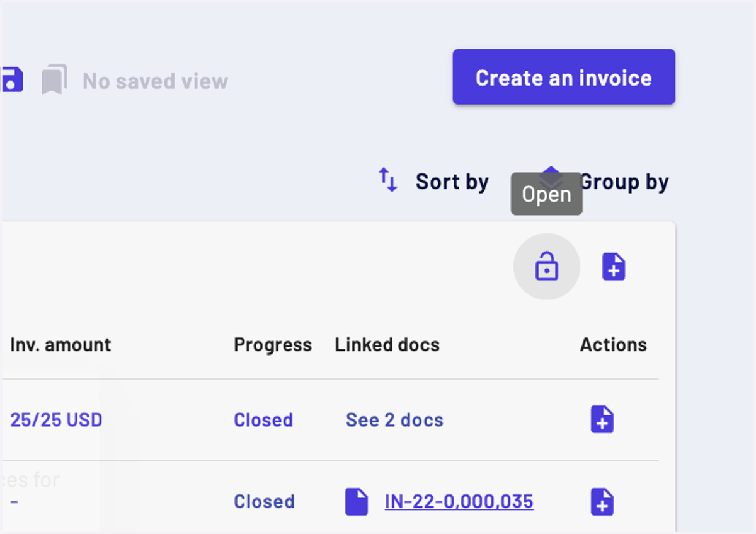The width and height of the screenshot is (756, 534).
Task: Click the 25/25 USD amount
Action: 56,420
